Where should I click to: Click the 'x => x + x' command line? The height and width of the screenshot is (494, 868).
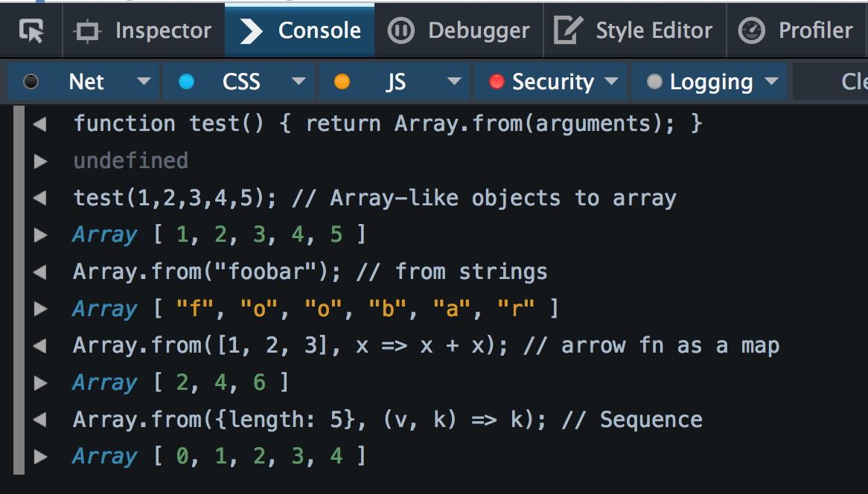427,346
